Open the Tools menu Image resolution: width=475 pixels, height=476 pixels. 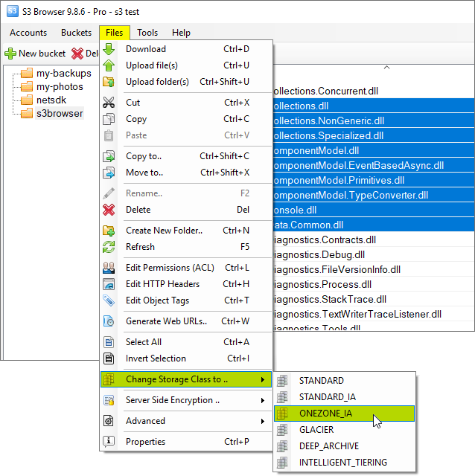[147, 33]
